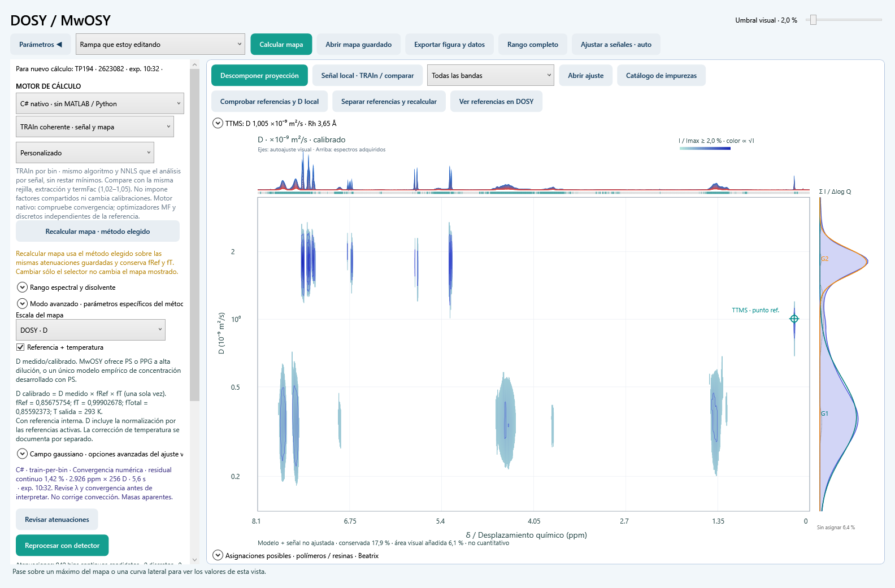Screen dimensions: 895x588
Task: Select Señal local · TRAIn / comparar
Action: point(367,75)
